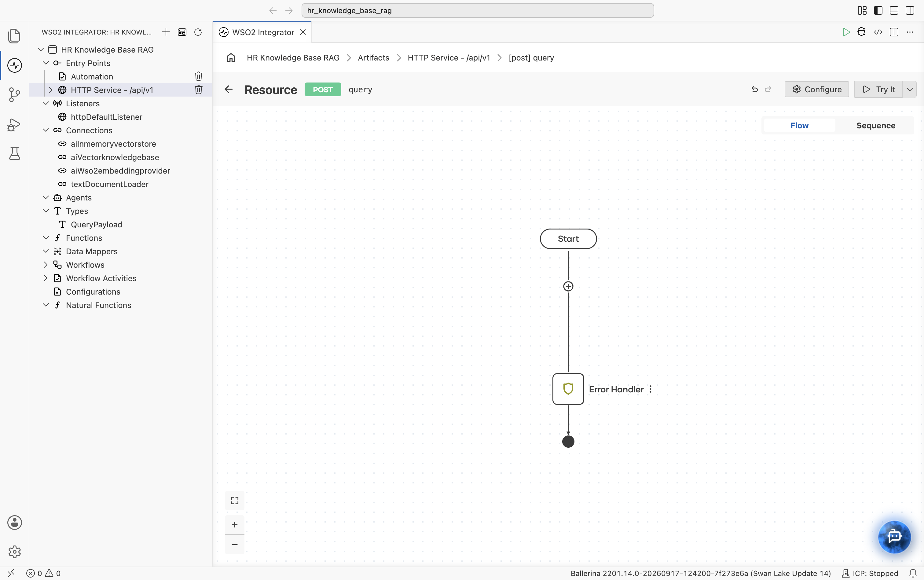Open Source Control view icon
The height and width of the screenshot is (580, 924).
click(x=15, y=95)
